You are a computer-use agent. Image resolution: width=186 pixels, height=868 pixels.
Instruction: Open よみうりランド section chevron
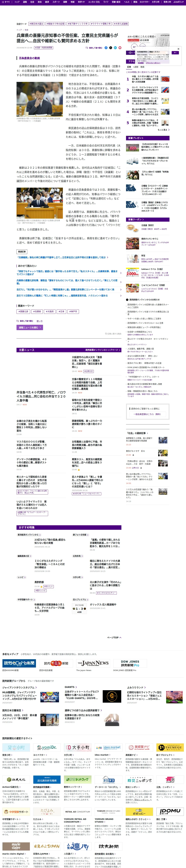[145, 687]
